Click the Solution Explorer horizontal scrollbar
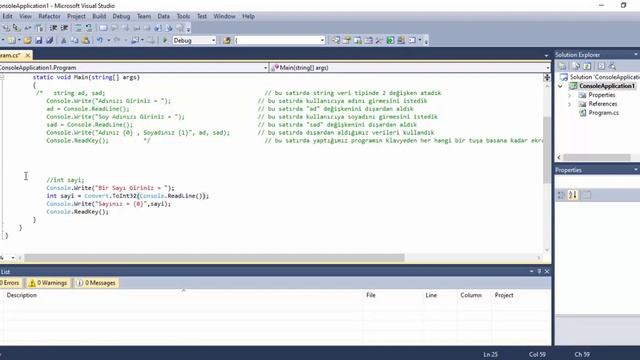640x360 pixels. (x=597, y=158)
